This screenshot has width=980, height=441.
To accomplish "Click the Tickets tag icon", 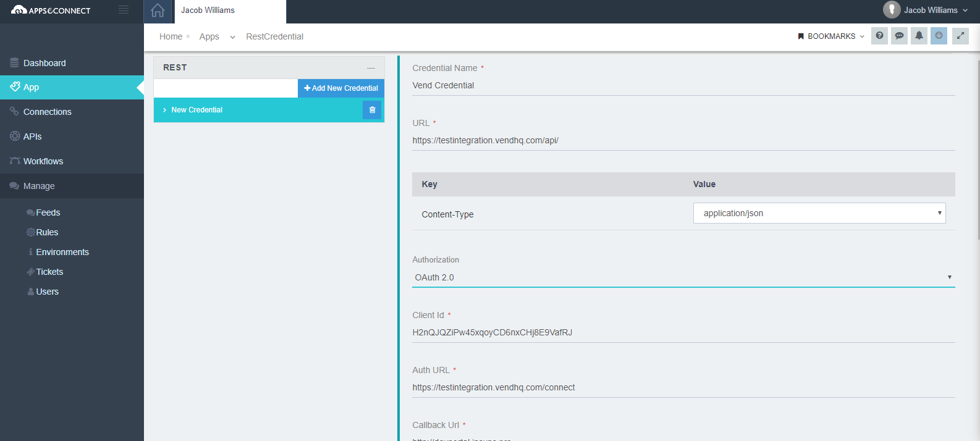I will pos(30,272).
